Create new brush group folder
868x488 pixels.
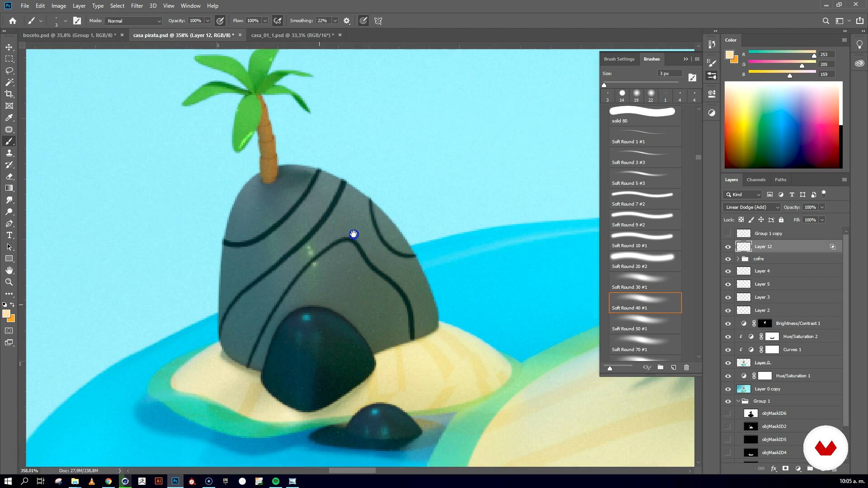(660, 367)
